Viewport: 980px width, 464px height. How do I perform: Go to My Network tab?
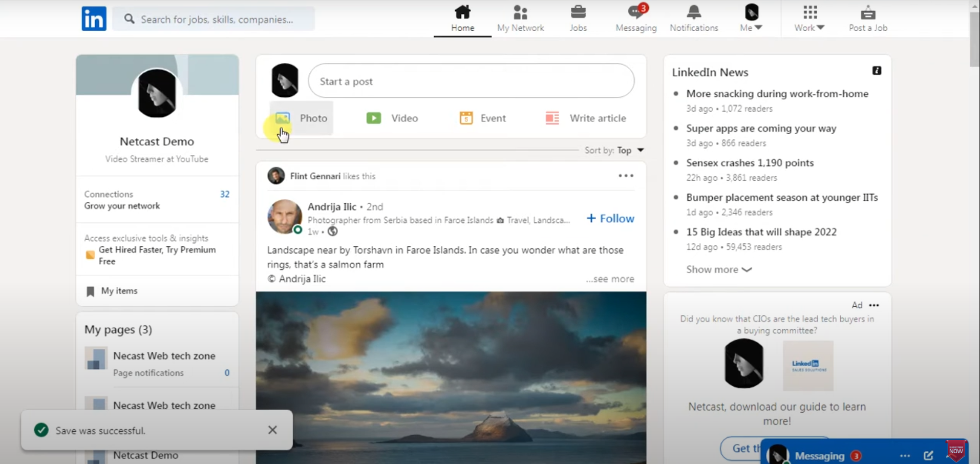[520, 28]
